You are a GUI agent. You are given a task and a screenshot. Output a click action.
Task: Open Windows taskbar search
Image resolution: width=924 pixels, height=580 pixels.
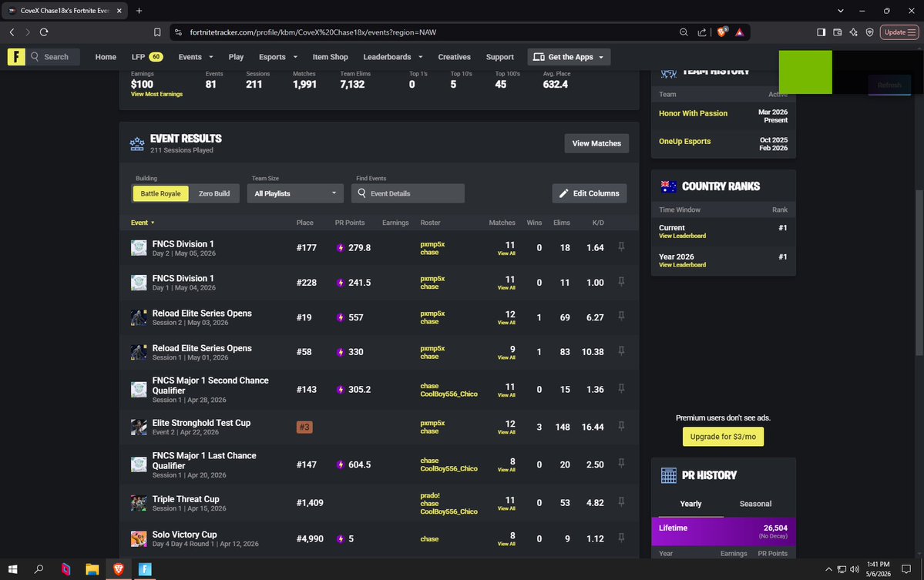point(39,568)
